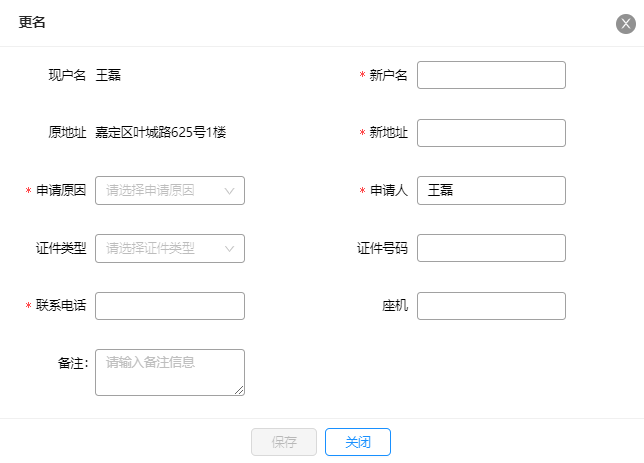
Task: Click the 申请原因 field label
Action: coord(61,190)
